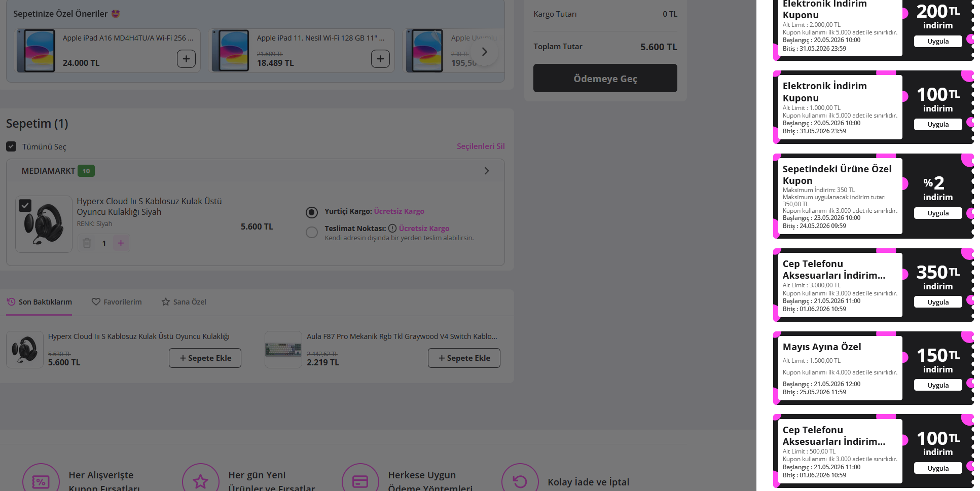The image size is (980, 491).
Task: Select Teslimat Noktası delivery option
Action: pyautogui.click(x=312, y=232)
